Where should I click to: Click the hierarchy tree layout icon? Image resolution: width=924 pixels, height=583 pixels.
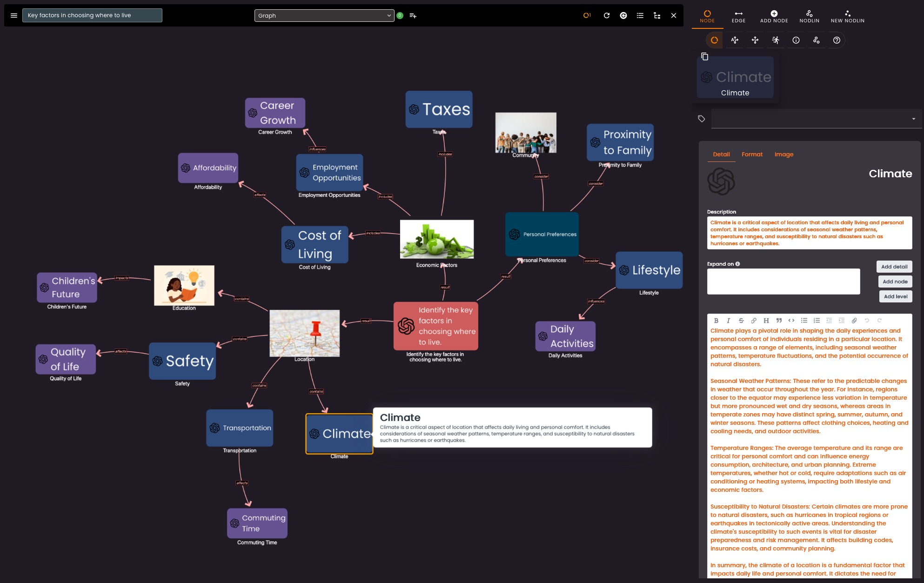657,15
